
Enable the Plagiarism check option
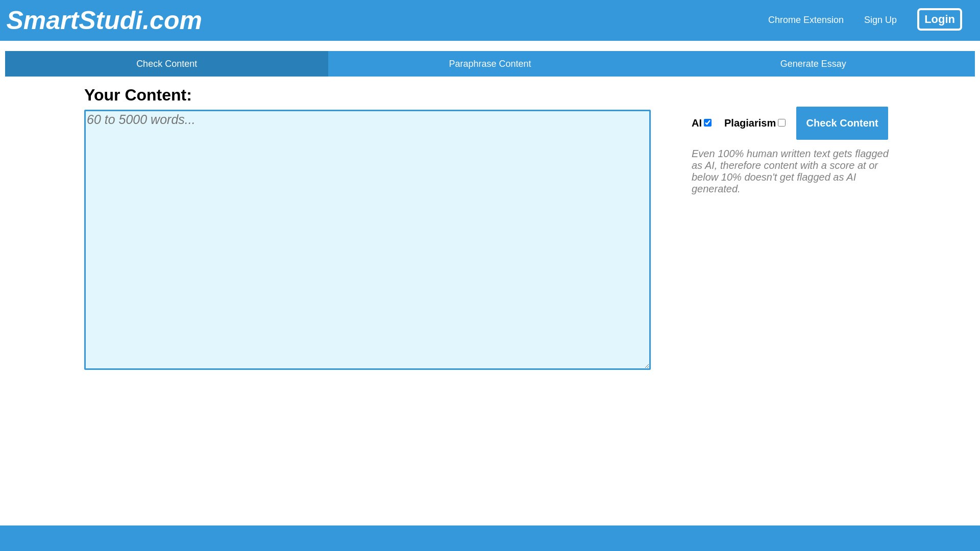click(x=781, y=122)
